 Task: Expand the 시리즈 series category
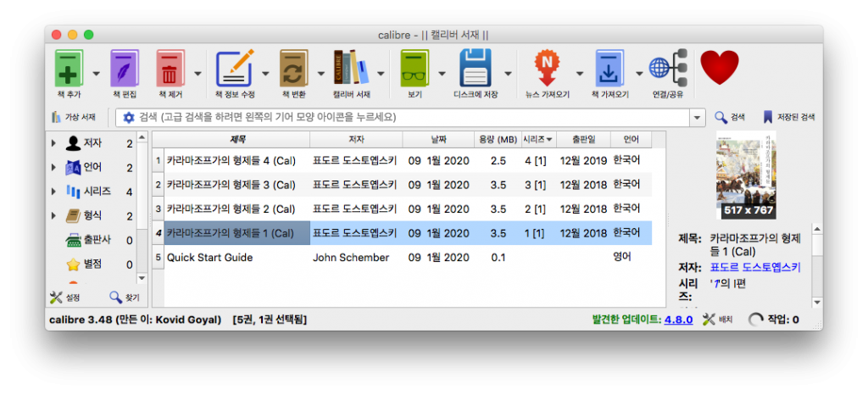click(53, 192)
